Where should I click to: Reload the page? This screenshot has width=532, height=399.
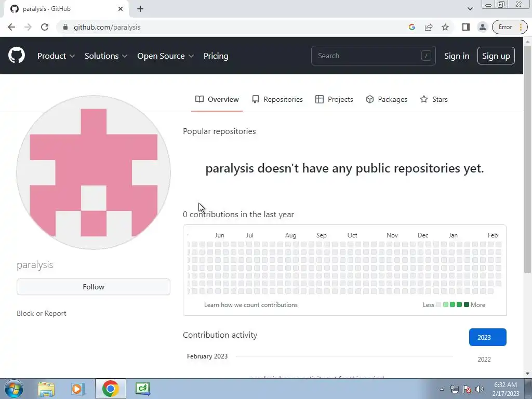(45, 27)
